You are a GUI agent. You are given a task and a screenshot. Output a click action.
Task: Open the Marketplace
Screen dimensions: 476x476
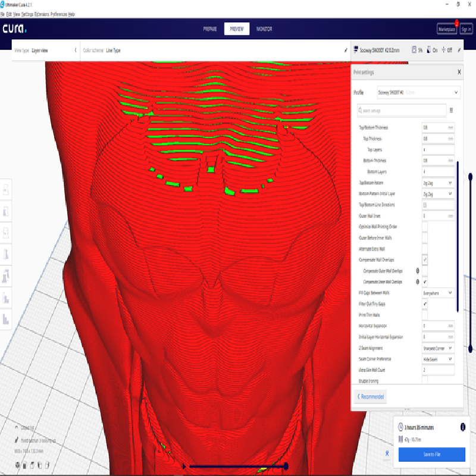tap(446, 29)
